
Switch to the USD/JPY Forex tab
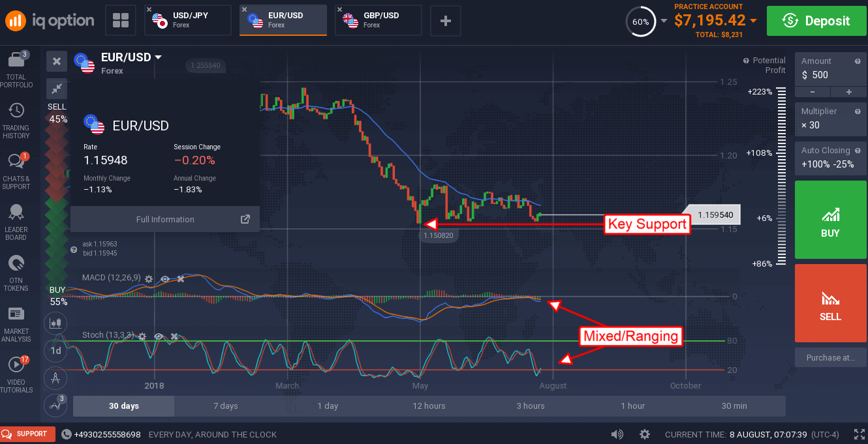coord(188,20)
